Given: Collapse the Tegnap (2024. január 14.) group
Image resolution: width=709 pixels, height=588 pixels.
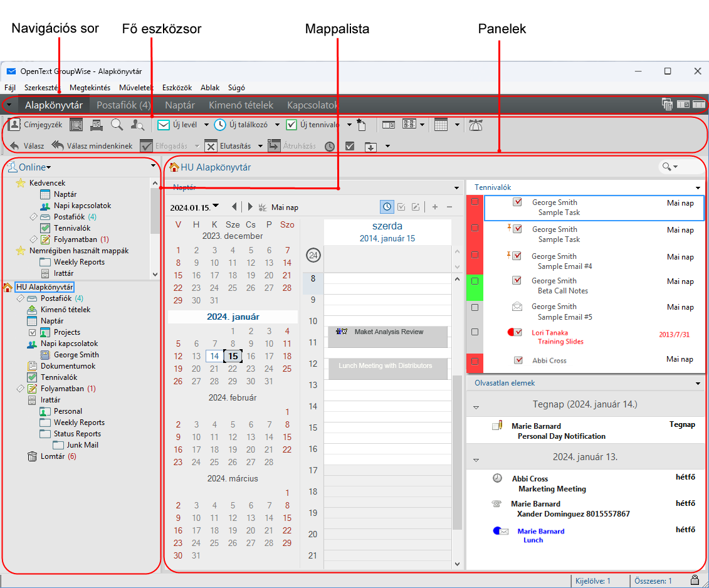Looking at the screenshot, I should (476, 407).
